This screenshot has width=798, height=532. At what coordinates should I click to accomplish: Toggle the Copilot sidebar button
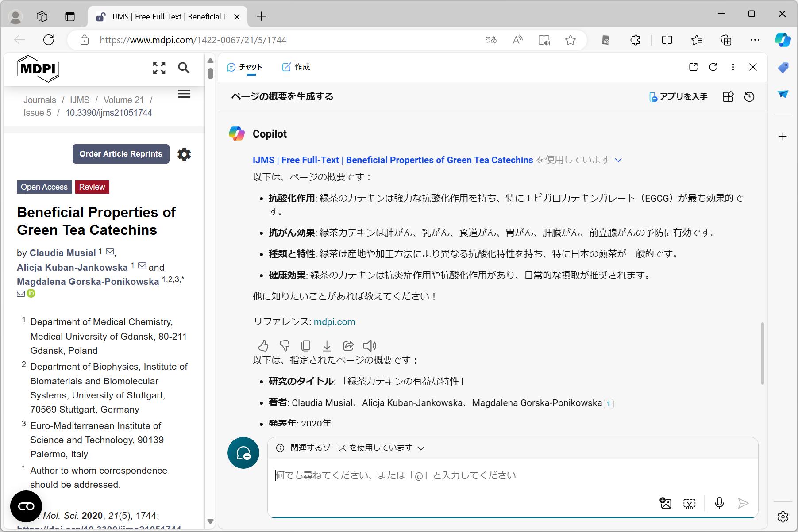pos(783,40)
